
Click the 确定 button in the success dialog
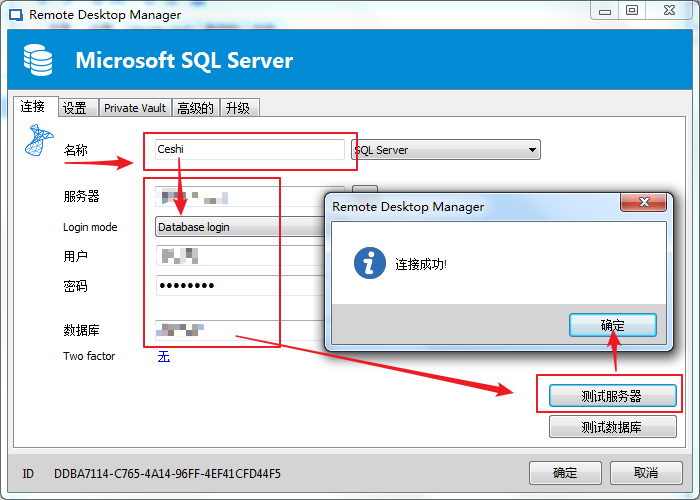(612, 325)
